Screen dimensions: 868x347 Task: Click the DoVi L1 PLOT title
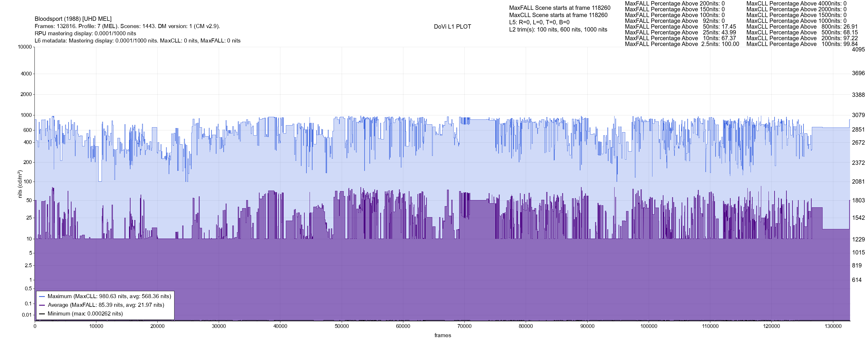452,27
